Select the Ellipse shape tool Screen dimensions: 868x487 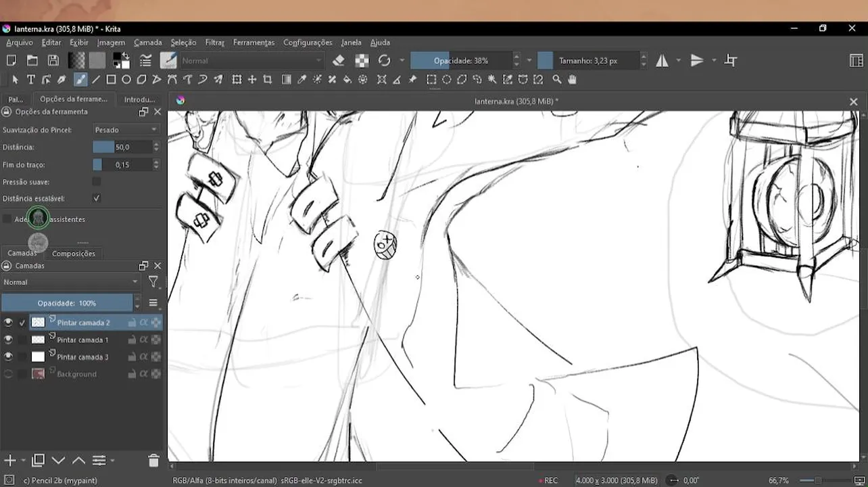tap(126, 80)
